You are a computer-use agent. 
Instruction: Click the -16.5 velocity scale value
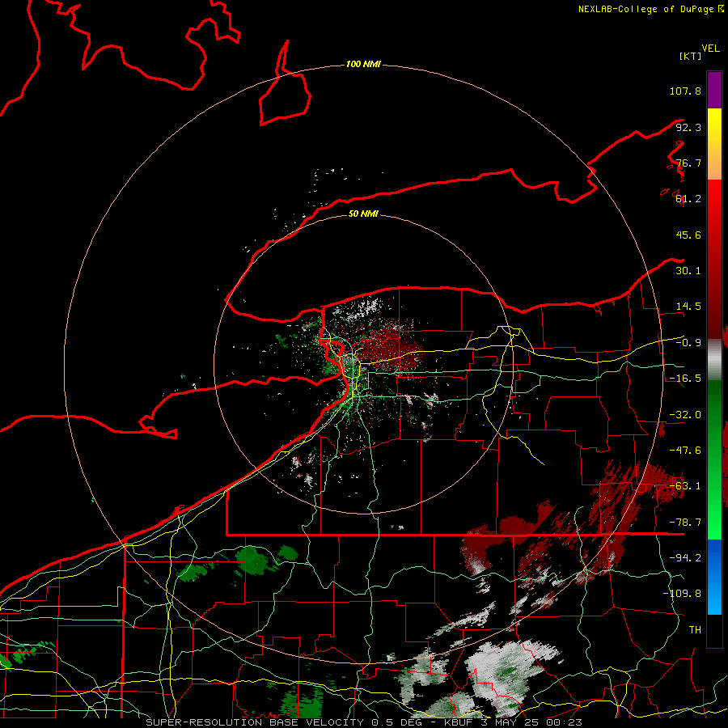tap(685, 379)
